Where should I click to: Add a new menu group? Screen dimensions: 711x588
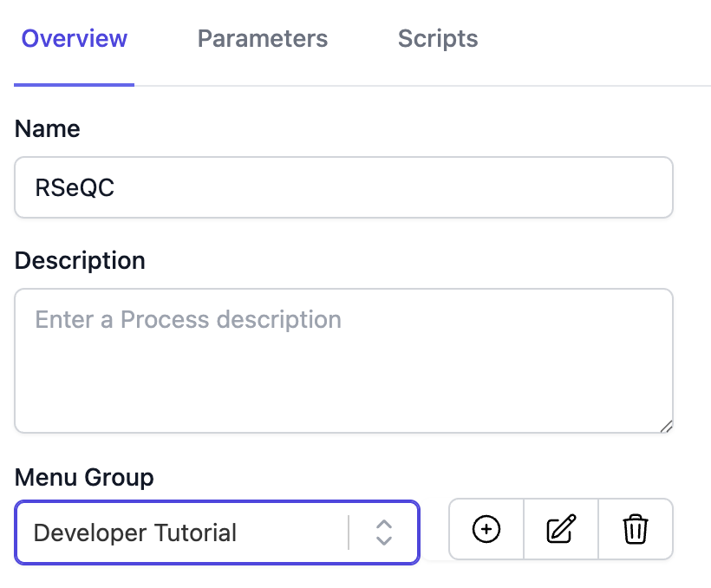pyautogui.click(x=486, y=528)
